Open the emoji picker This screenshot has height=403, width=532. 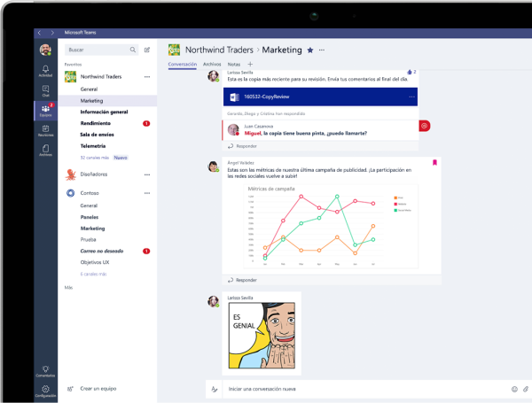point(514,389)
